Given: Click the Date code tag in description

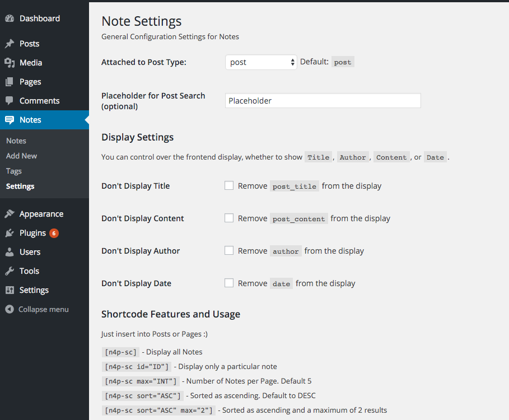Looking at the screenshot, I should [435, 157].
